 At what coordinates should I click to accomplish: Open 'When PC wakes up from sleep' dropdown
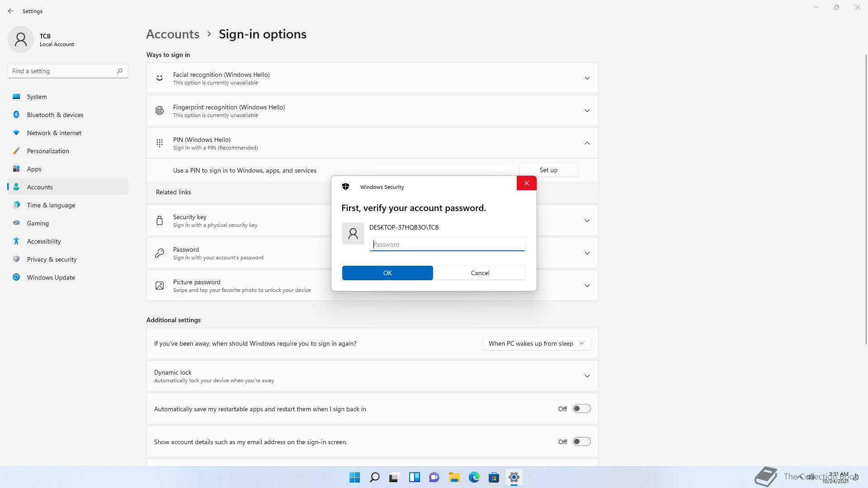pos(537,343)
